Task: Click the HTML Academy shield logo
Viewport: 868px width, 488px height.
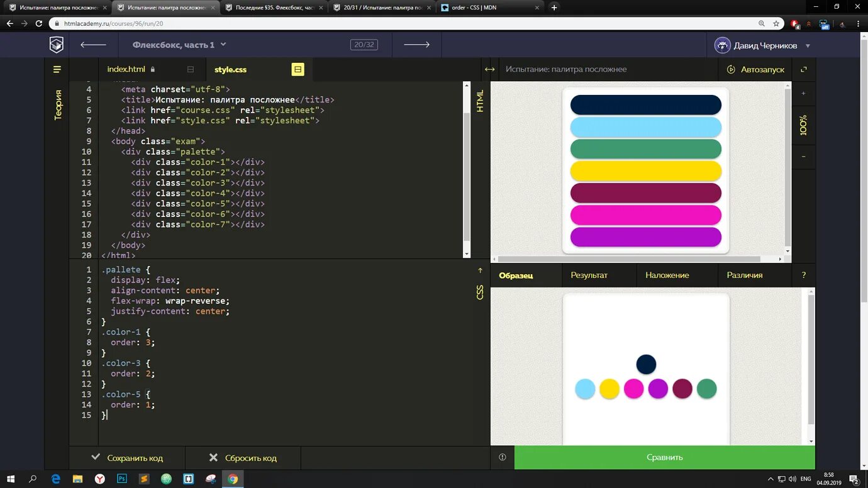Action: (x=57, y=45)
